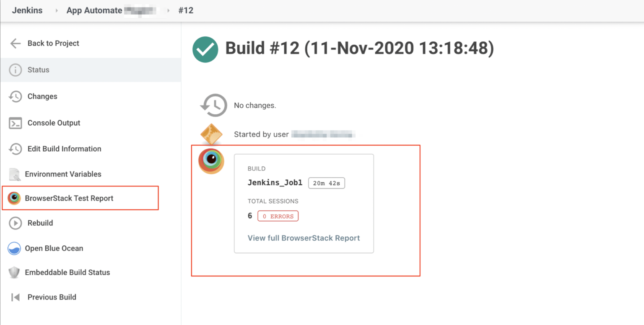Click the Rebuild play icon

tap(15, 223)
